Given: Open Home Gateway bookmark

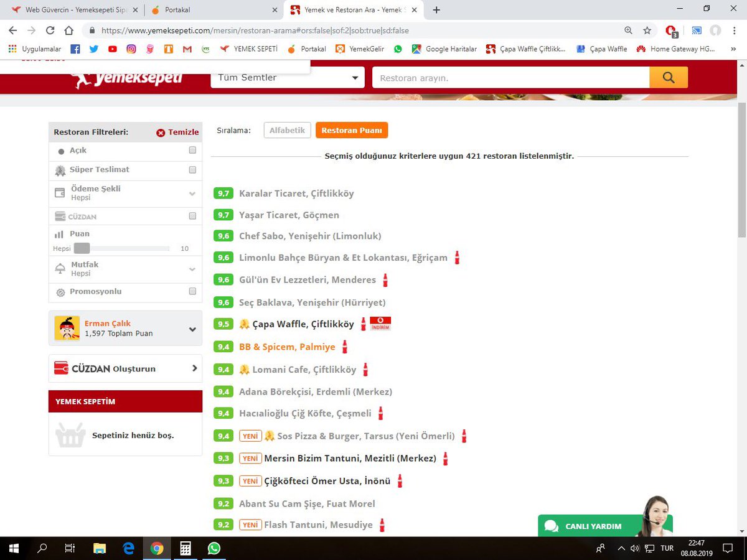Looking at the screenshot, I should (x=676, y=49).
